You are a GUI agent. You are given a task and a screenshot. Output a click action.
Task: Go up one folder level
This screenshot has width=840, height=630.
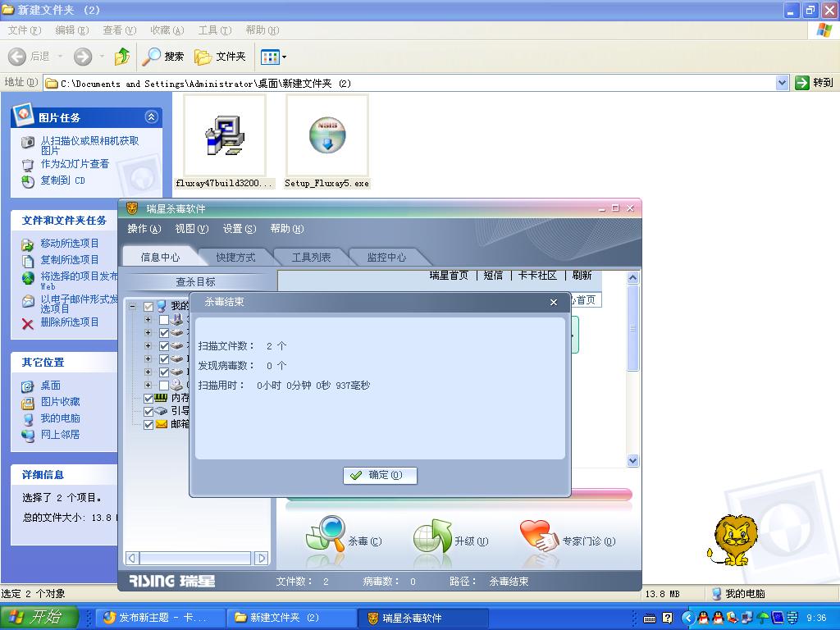(x=122, y=57)
